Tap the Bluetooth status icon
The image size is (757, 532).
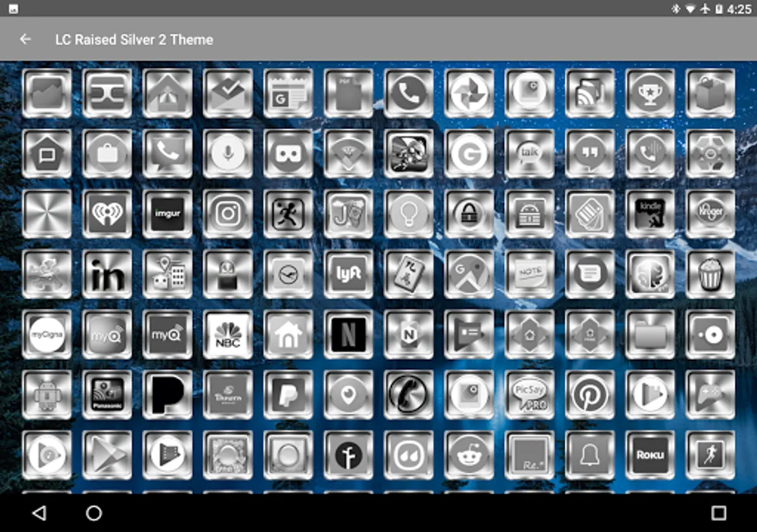677,9
